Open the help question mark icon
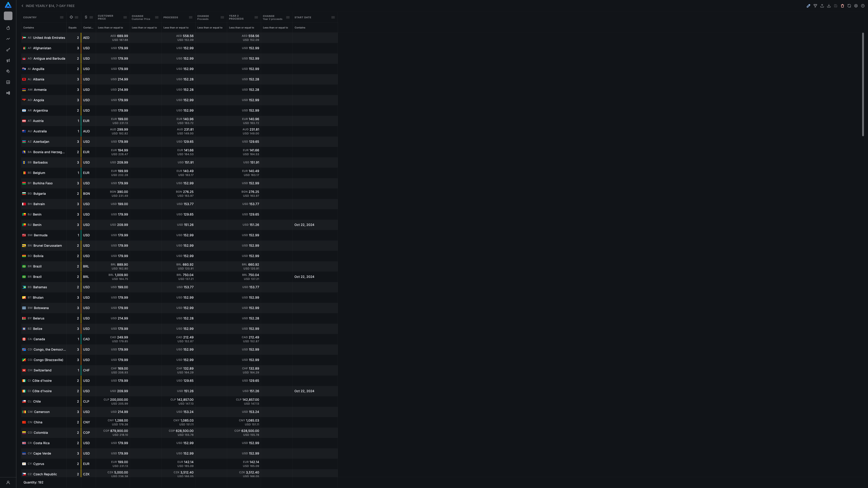868x488 pixels. click(x=863, y=6)
